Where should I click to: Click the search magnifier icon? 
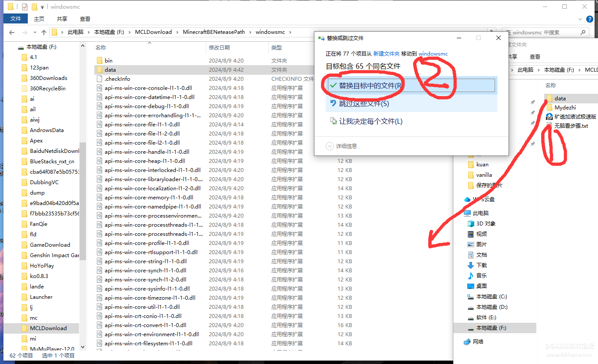(x=583, y=33)
